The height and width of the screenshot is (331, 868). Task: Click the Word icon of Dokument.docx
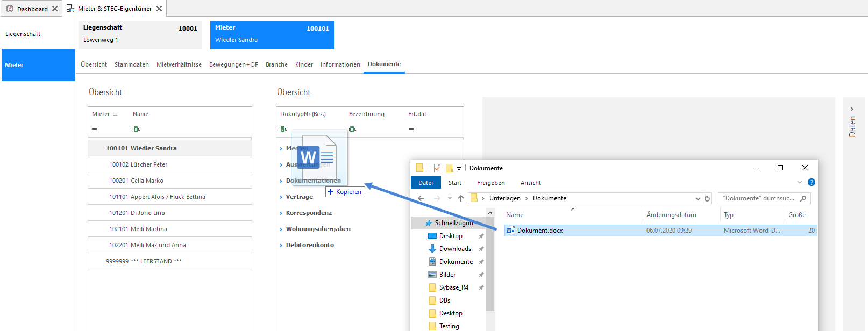(510, 230)
